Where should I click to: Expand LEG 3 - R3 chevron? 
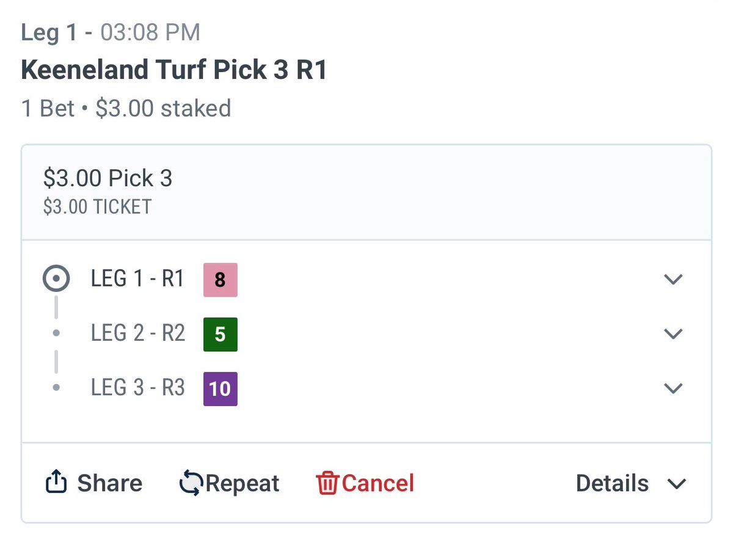[x=673, y=388]
